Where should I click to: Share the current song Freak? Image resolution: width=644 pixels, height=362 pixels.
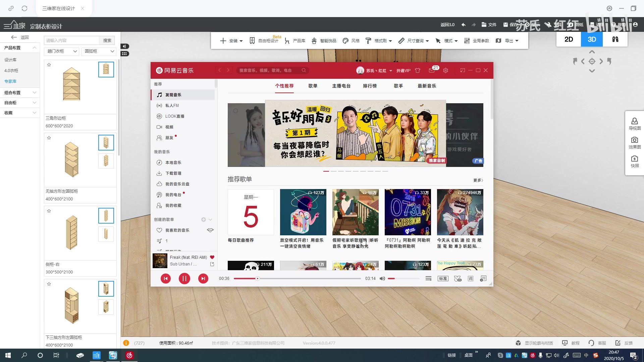[x=212, y=264]
